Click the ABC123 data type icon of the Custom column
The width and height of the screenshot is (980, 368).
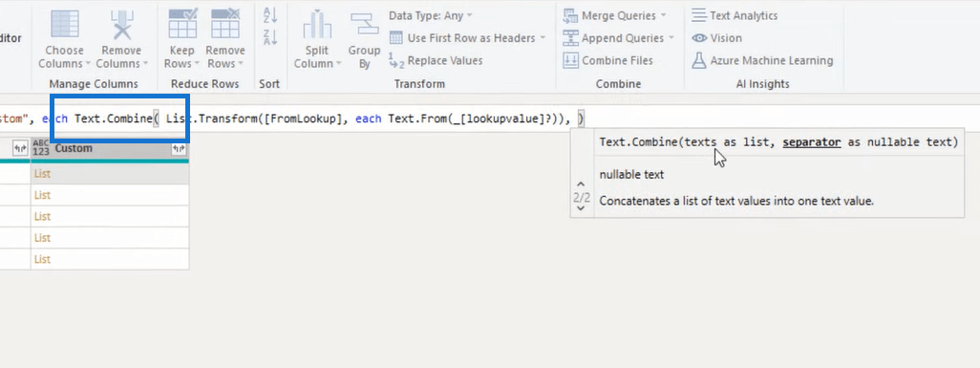pos(41,148)
